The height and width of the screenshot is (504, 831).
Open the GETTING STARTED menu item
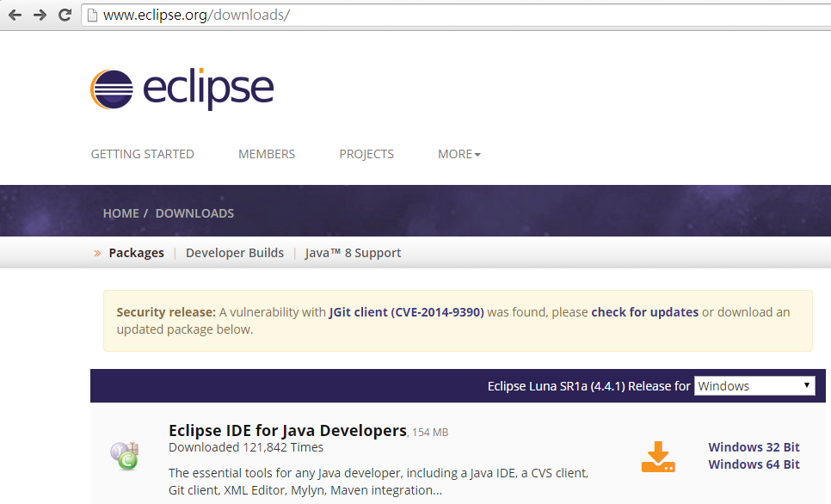pyautogui.click(x=142, y=154)
